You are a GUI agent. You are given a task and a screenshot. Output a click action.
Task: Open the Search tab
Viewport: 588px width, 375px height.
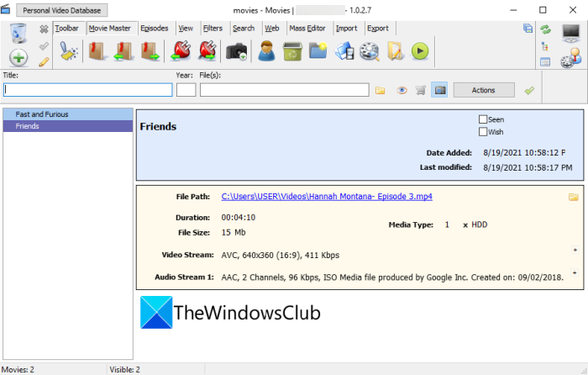tap(244, 28)
